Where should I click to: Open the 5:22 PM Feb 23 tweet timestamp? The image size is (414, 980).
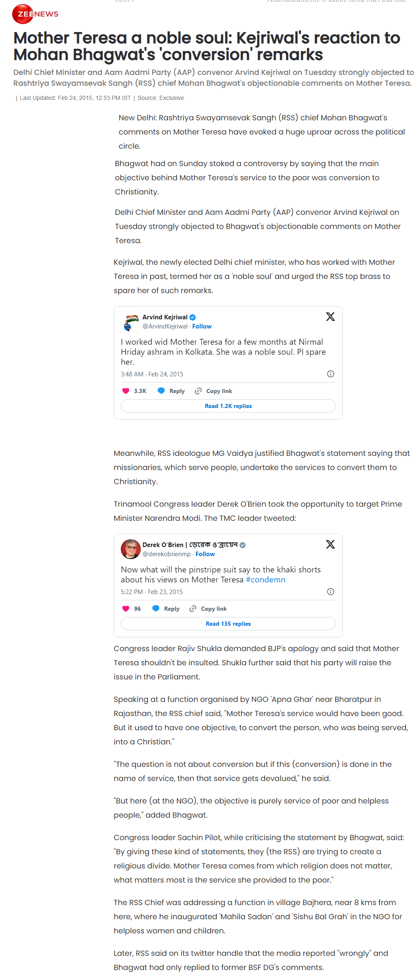tap(152, 592)
